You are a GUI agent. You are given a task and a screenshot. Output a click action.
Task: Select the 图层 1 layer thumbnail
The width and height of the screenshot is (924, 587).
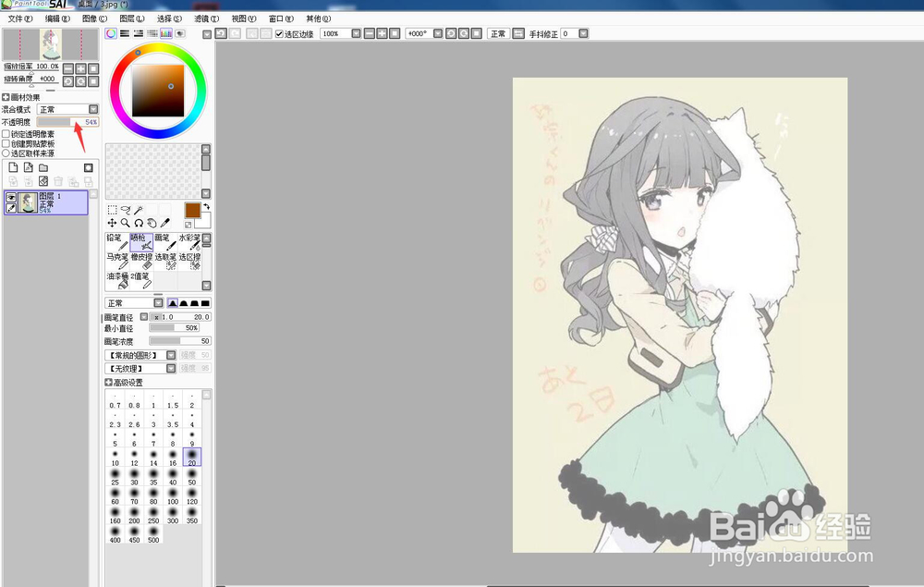coord(28,202)
